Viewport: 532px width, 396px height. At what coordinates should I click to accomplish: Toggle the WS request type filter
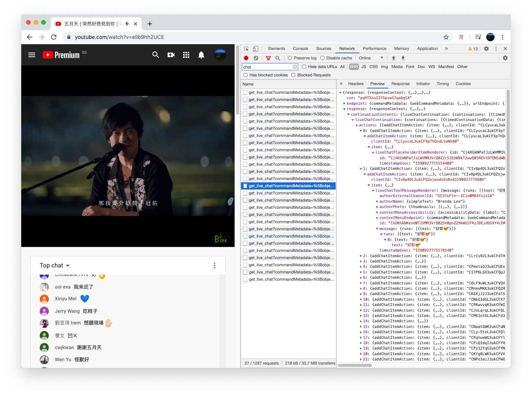point(432,67)
